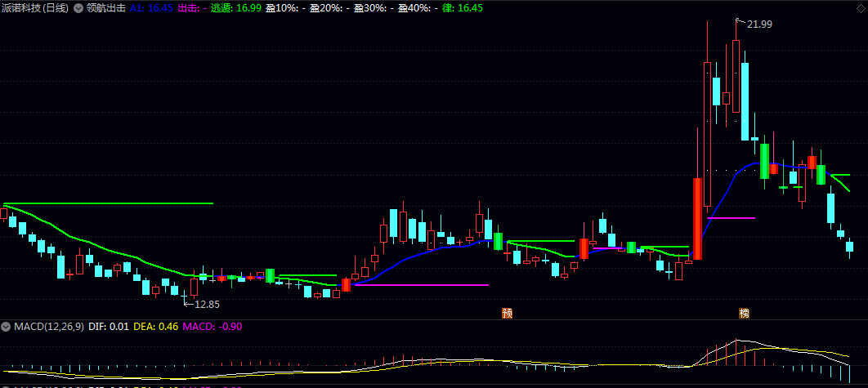Click the orange 榜 marker icon
This screenshot has height=388, width=868.
[744, 313]
